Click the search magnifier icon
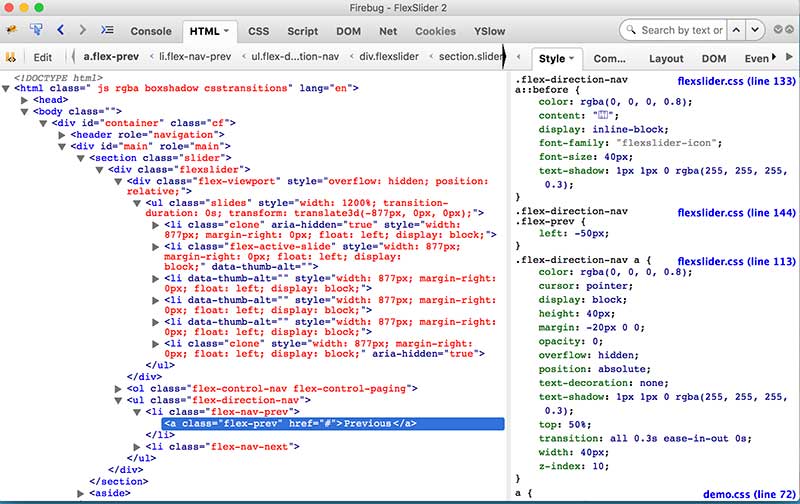The width and height of the screenshot is (800, 504). pos(630,30)
